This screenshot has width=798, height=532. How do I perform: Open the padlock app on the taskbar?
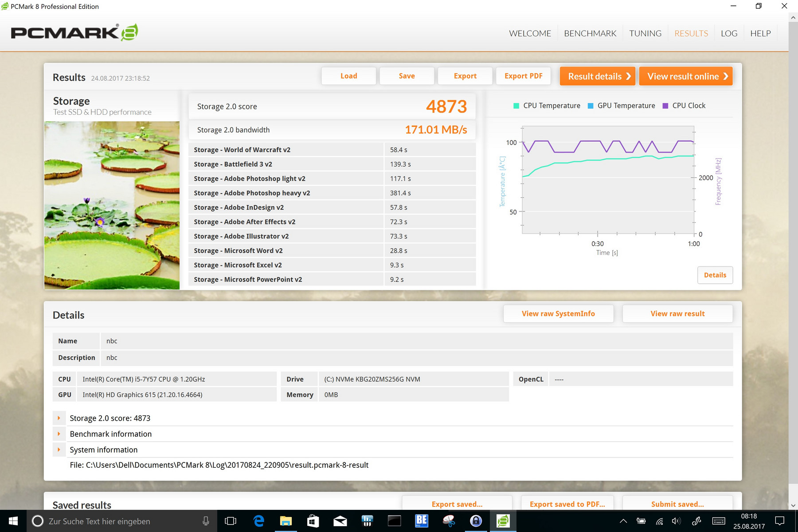click(476, 521)
